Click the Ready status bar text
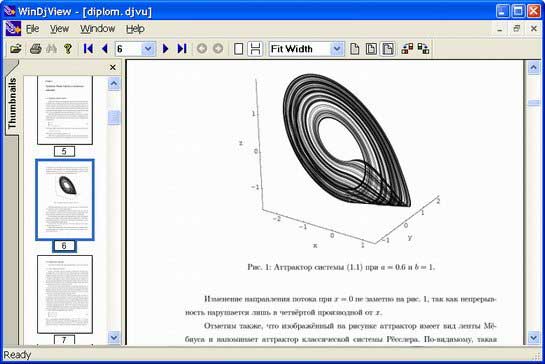The width and height of the screenshot is (545, 364). pyautogui.click(x=17, y=355)
